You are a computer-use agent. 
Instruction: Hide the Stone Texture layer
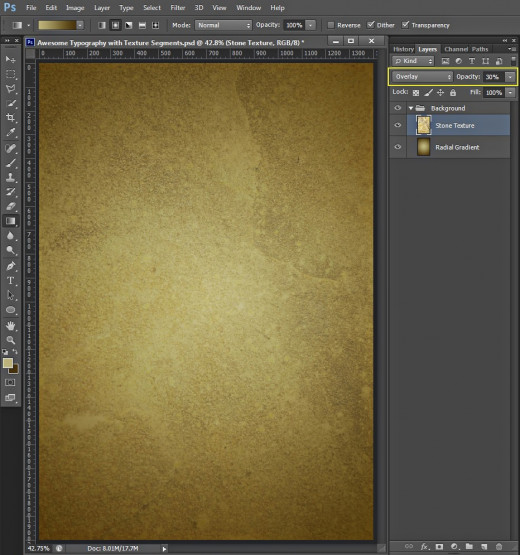pyautogui.click(x=398, y=125)
